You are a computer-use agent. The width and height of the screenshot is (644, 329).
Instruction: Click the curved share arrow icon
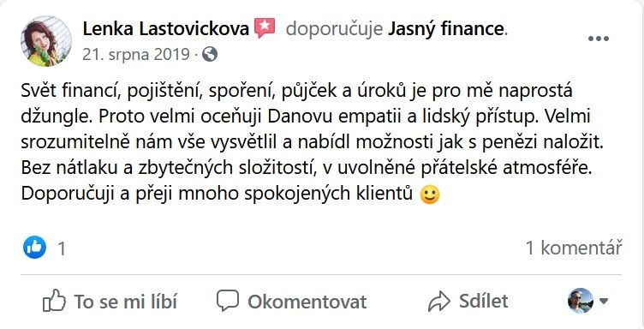tap(439, 302)
